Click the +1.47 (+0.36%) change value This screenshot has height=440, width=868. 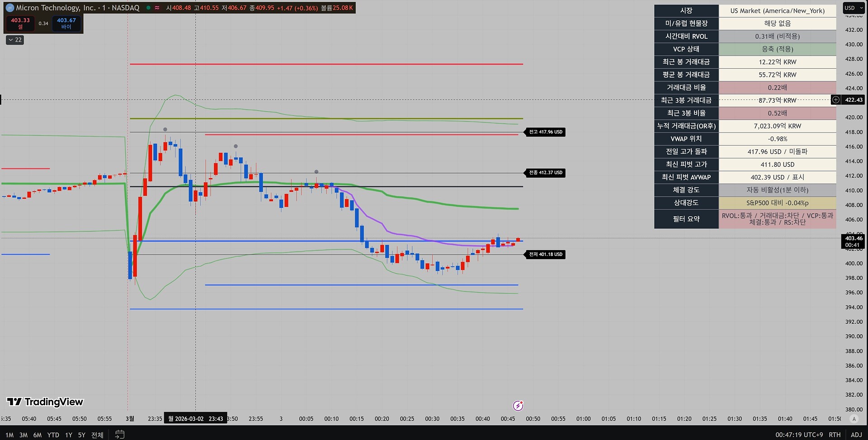pyautogui.click(x=297, y=8)
